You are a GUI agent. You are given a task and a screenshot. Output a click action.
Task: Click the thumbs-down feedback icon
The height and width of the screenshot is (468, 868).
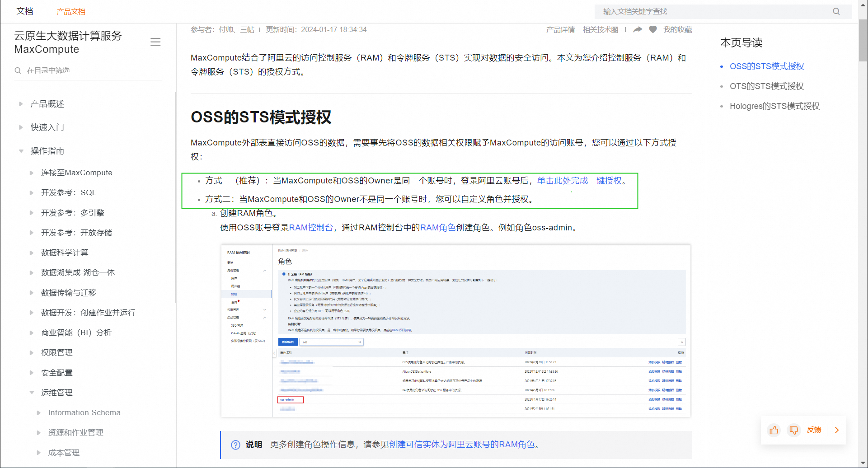click(793, 430)
